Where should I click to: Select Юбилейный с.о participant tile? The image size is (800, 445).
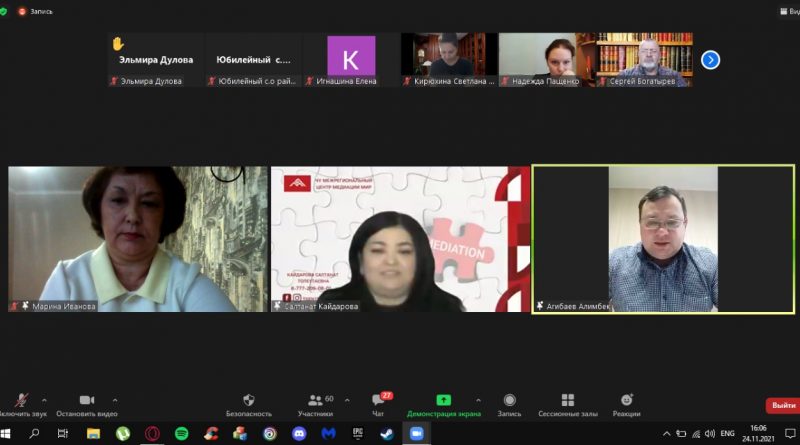click(x=253, y=60)
